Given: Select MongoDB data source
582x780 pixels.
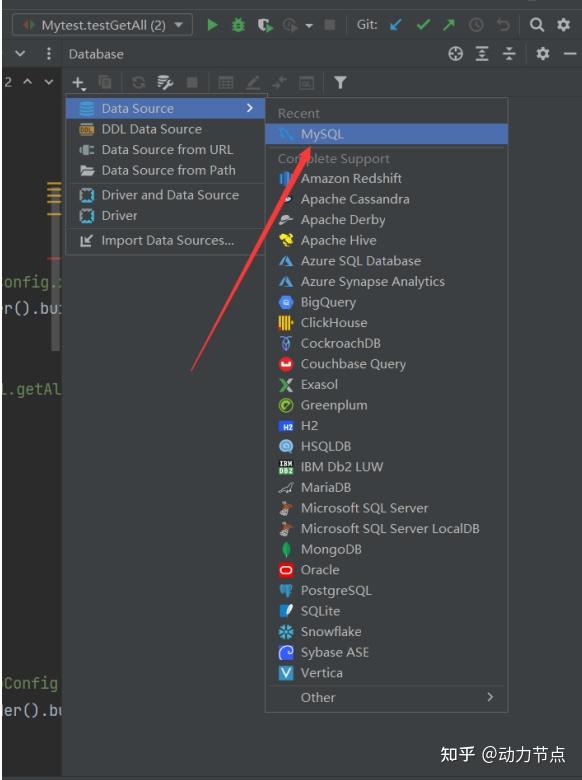Looking at the screenshot, I should coord(387,549).
